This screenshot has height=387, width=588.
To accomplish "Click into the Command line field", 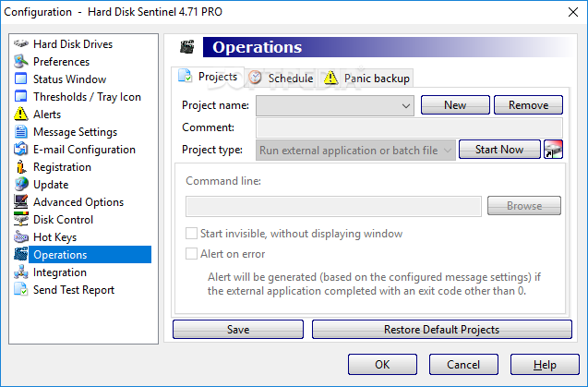I will (x=333, y=207).
